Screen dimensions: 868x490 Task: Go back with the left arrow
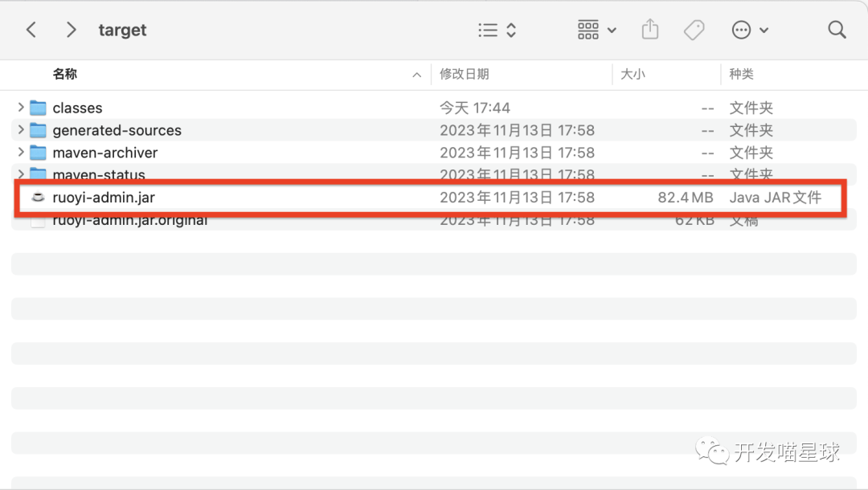[x=31, y=30]
